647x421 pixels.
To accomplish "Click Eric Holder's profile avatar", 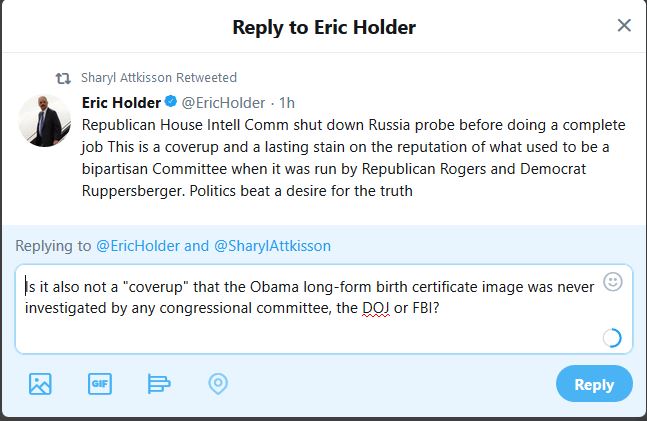I will (44, 122).
